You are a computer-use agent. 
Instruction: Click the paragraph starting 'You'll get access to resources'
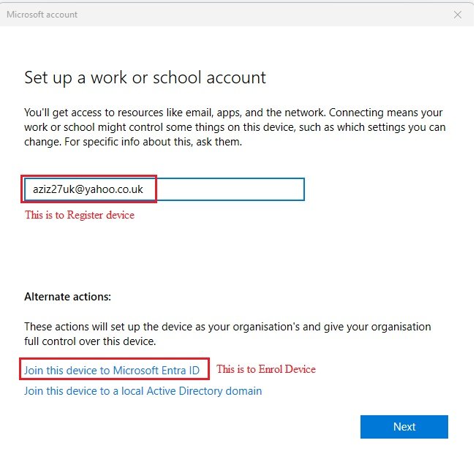tap(235, 127)
